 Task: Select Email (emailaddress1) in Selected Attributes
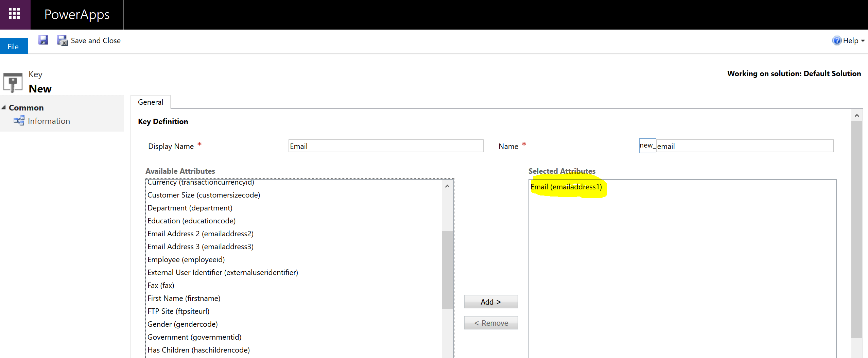566,186
